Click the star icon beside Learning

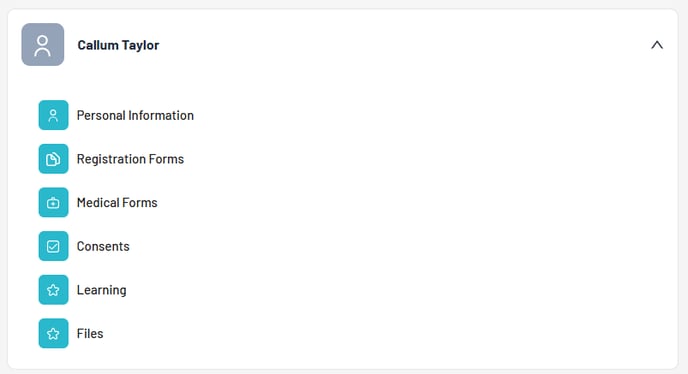54,290
